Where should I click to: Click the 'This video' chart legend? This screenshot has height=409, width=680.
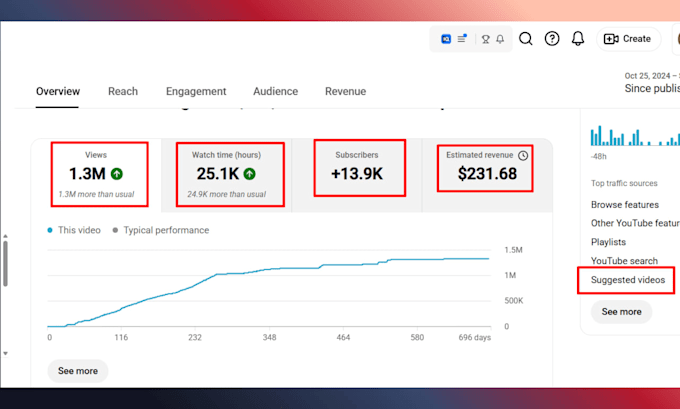74,230
